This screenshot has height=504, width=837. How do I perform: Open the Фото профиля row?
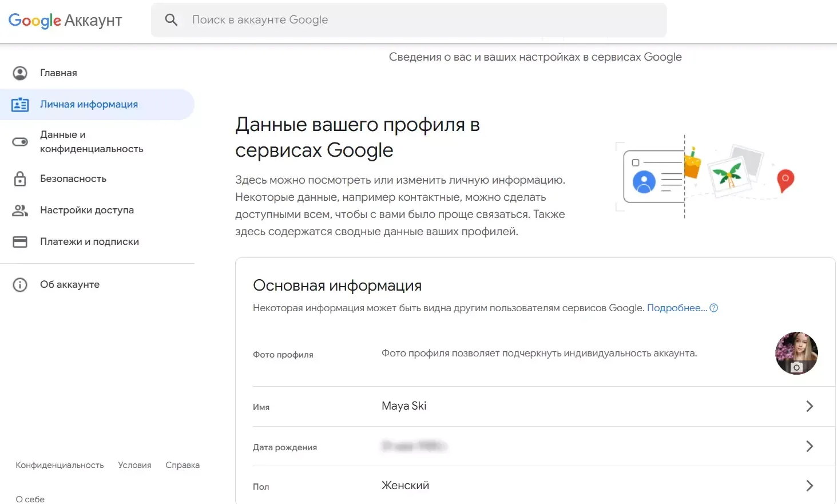click(x=535, y=354)
